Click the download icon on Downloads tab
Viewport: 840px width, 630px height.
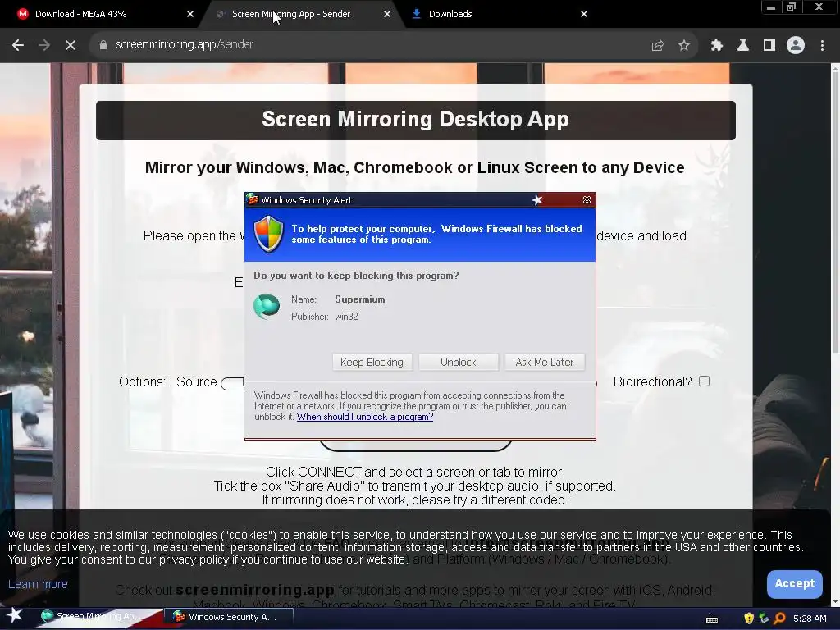pyautogui.click(x=416, y=14)
